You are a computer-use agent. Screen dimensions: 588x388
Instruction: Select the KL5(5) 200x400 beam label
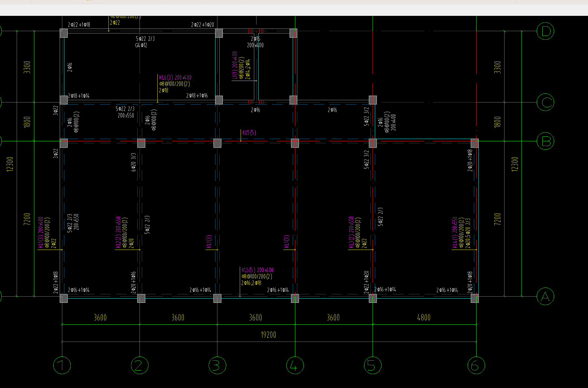[x=258, y=270]
